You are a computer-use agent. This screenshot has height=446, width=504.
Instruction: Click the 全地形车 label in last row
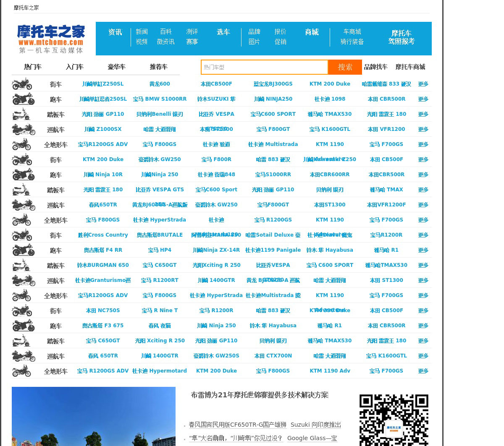(x=56, y=371)
